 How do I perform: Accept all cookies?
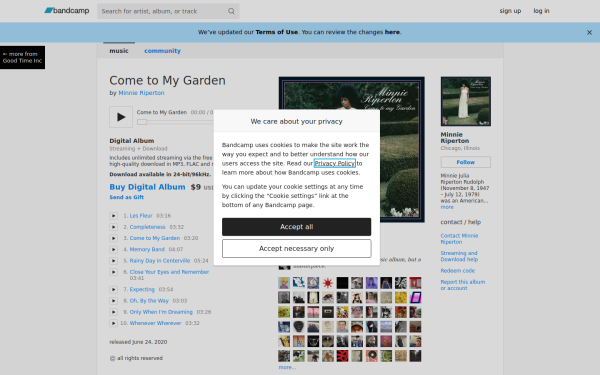tap(297, 227)
